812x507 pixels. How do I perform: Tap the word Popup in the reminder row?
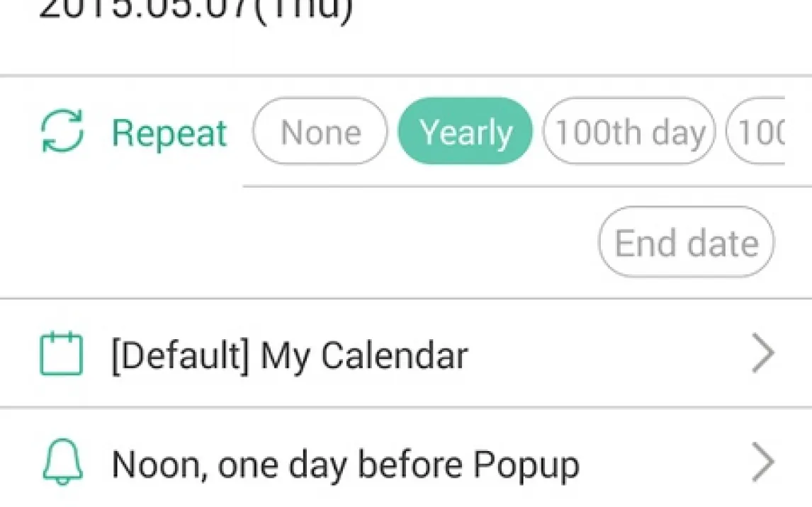click(526, 465)
